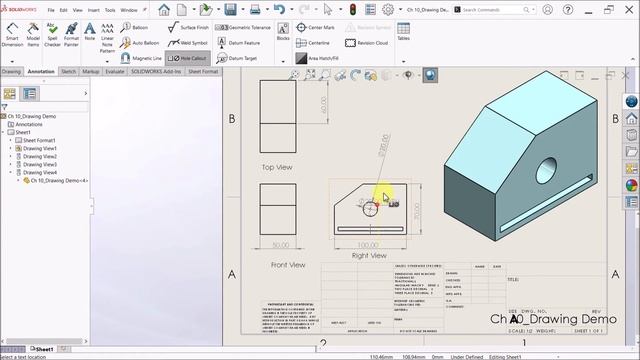
Task: Open the Window menu
Action: [x=129, y=10]
